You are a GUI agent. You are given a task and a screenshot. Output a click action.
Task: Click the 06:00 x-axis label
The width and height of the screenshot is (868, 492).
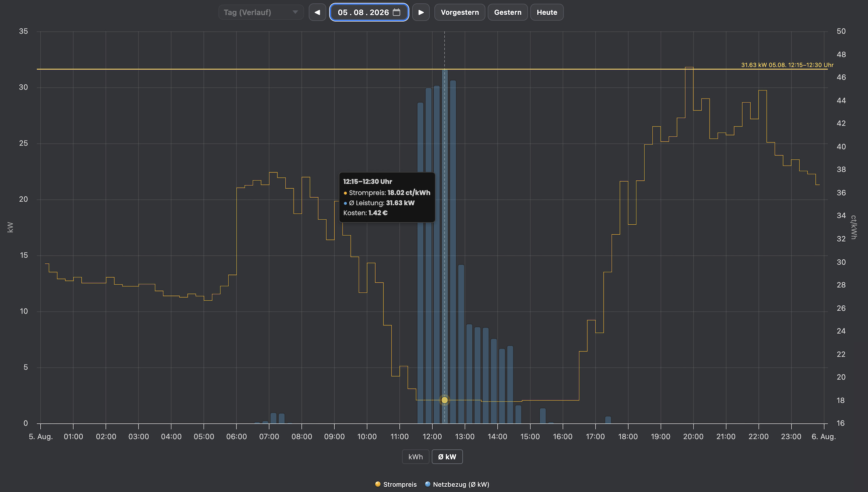pyautogui.click(x=236, y=437)
